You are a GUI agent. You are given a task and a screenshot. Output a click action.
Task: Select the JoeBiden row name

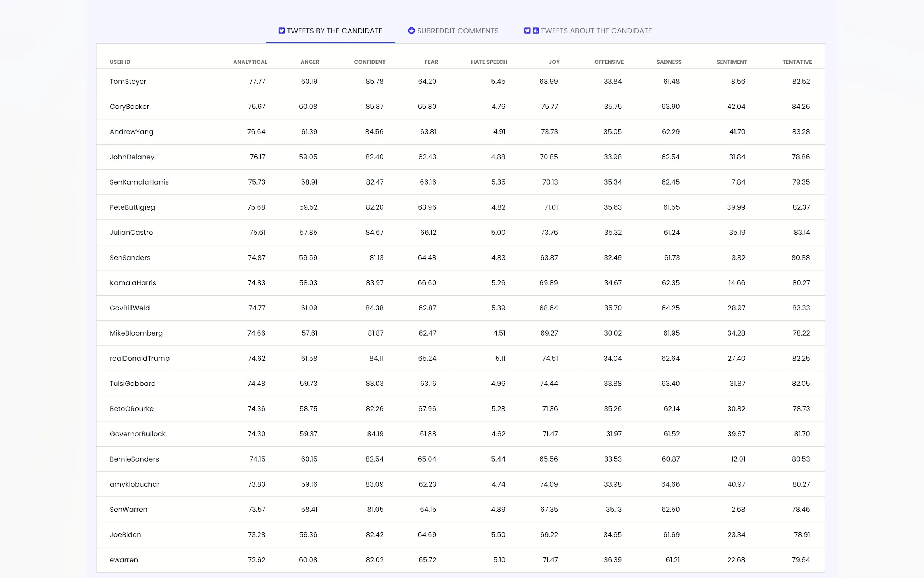[125, 534]
